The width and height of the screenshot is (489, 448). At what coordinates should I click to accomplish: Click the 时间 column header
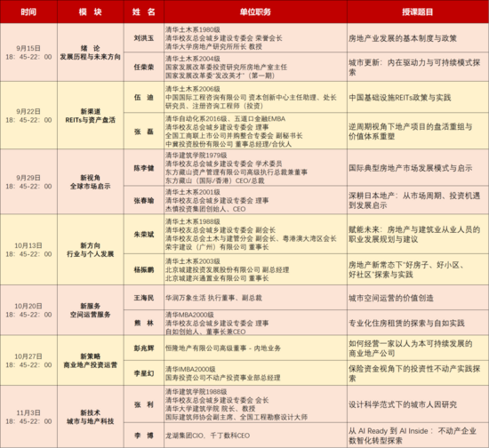click(x=28, y=12)
